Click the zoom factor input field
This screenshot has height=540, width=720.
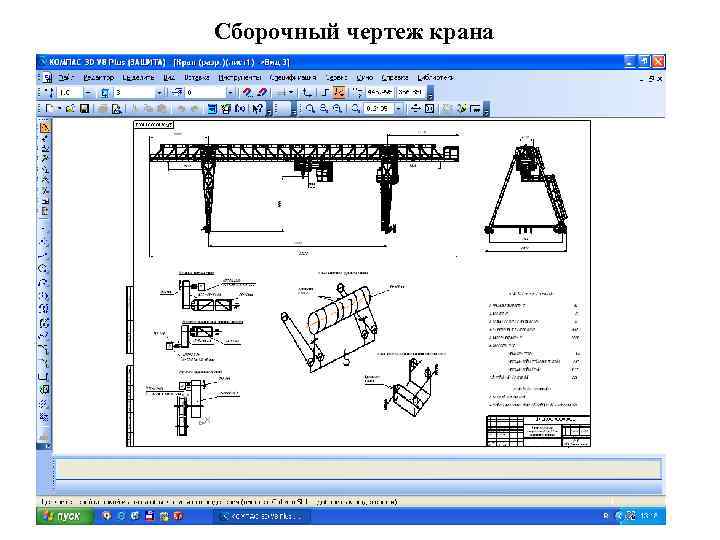378,109
